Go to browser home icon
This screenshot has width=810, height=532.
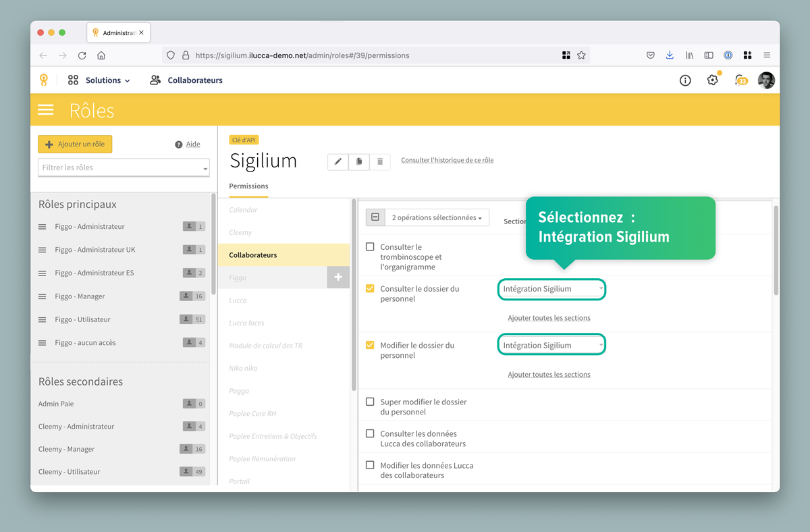tap(101, 55)
